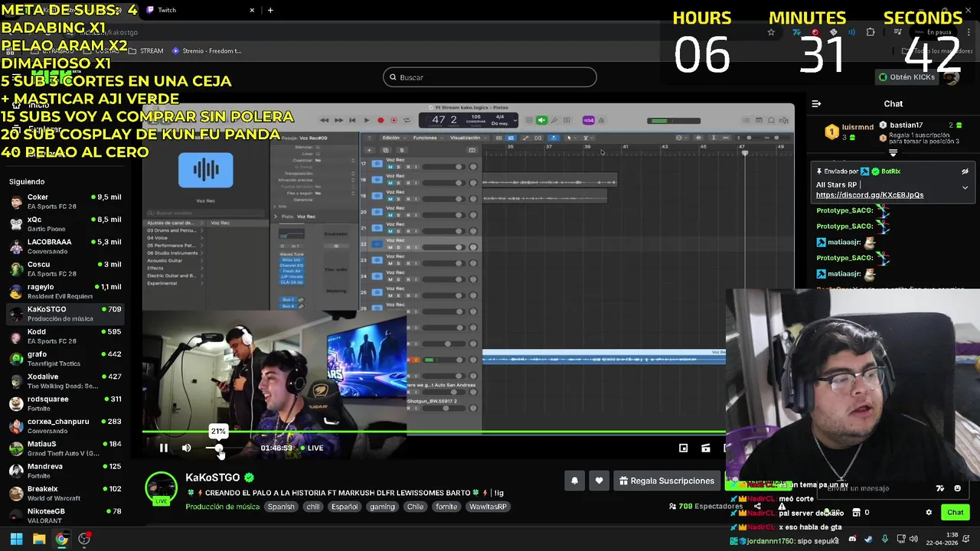Open Mandreva channel in sidebar
980x551 pixels.
(x=65, y=471)
